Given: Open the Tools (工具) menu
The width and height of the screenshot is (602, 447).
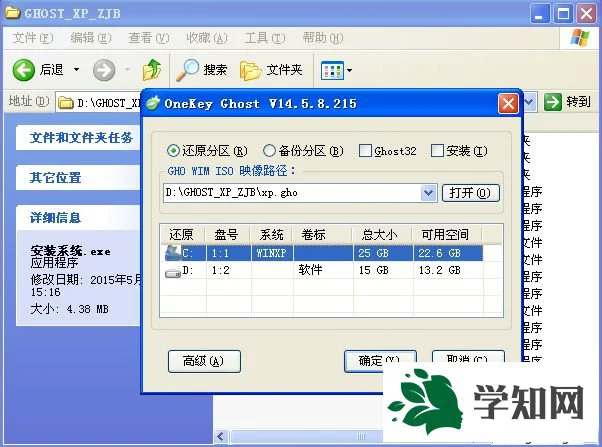Looking at the screenshot, I should [265, 38].
